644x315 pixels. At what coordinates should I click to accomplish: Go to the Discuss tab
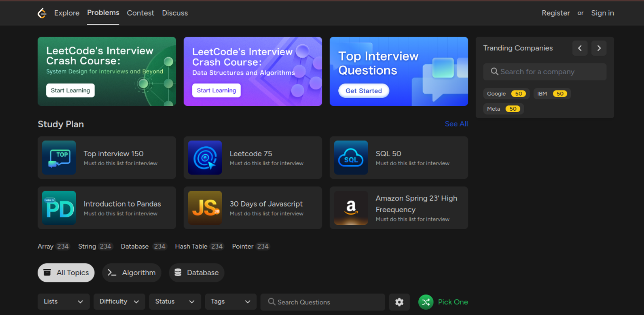tap(175, 13)
